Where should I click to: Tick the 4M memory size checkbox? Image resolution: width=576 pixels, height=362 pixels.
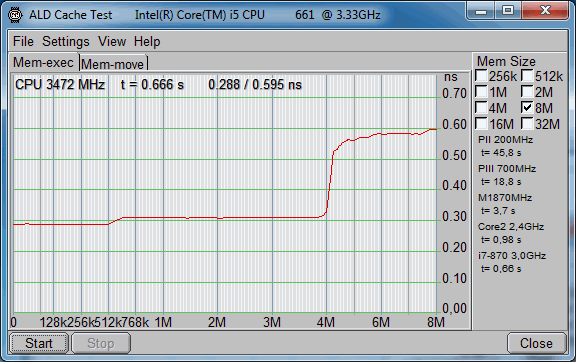tap(481, 108)
